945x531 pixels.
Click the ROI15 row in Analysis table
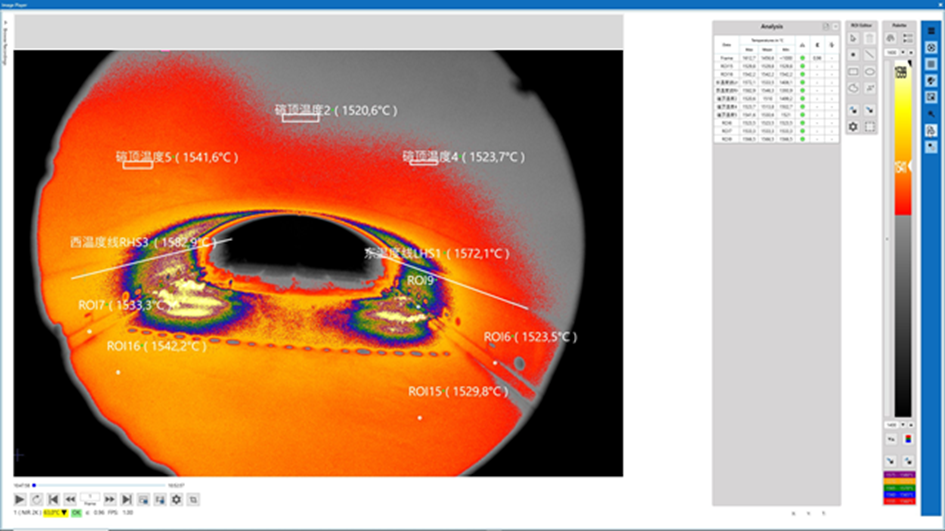pyautogui.click(x=776, y=66)
